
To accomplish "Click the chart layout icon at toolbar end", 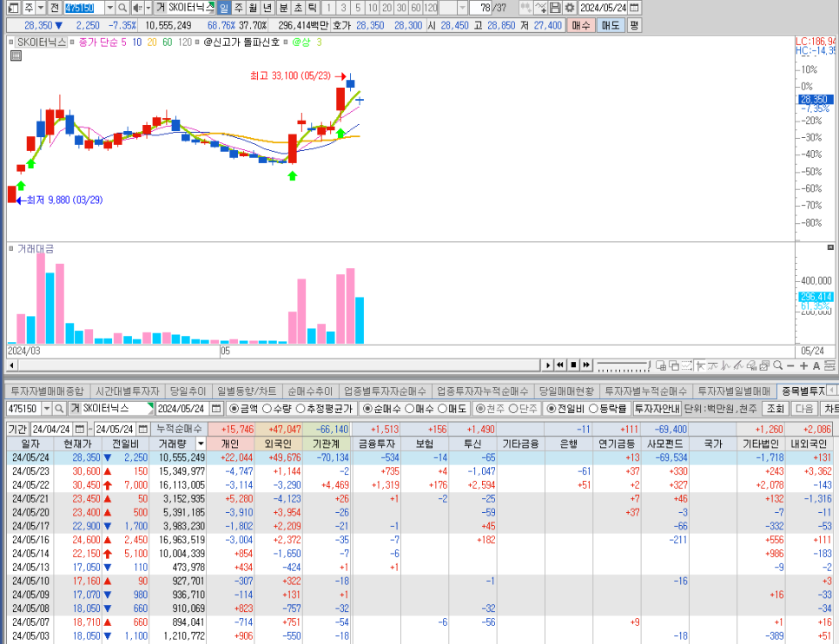I will (829, 365).
